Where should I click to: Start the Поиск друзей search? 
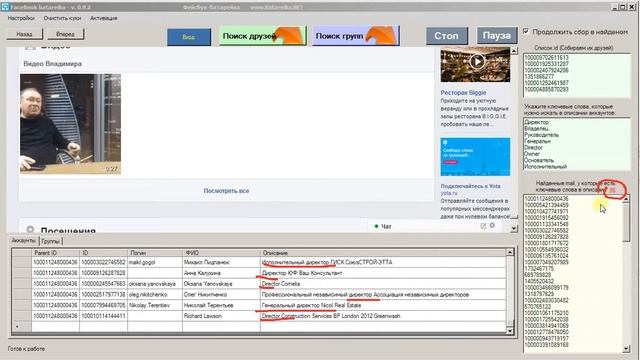point(262,36)
